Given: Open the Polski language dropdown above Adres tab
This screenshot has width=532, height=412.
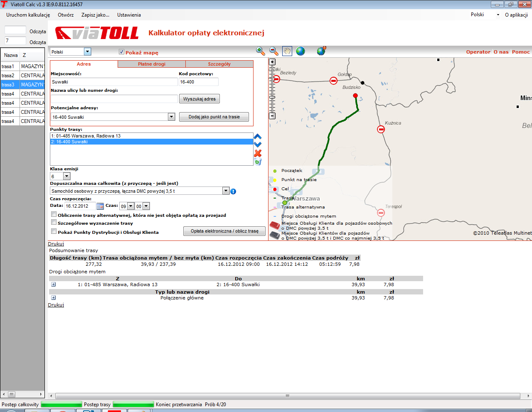Looking at the screenshot, I should point(87,51).
